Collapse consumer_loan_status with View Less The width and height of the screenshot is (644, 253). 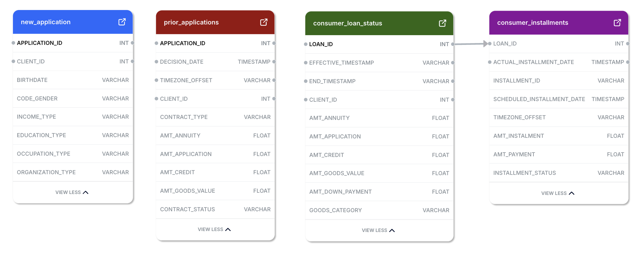(378, 230)
